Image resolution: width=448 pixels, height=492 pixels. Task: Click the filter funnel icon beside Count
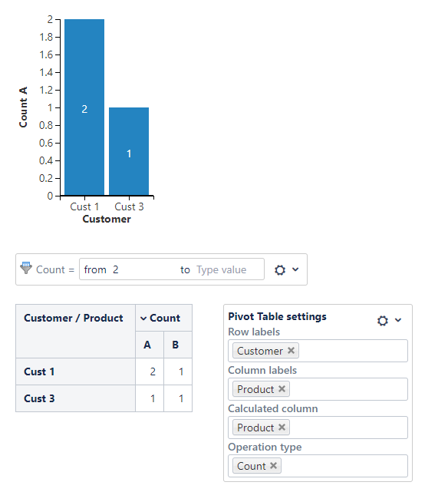tap(26, 268)
